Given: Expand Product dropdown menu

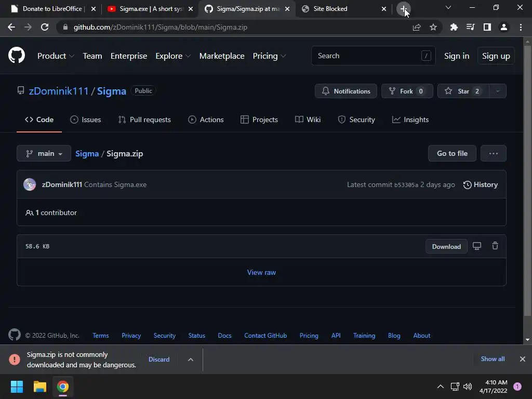Looking at the screenshot, I should pyautogui.click(x=56, y=56).
